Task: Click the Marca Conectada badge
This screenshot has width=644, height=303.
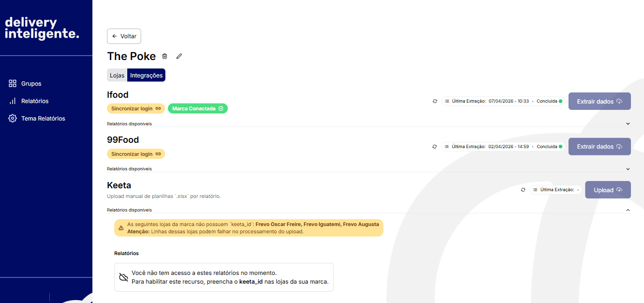Action: coord(198,109)
